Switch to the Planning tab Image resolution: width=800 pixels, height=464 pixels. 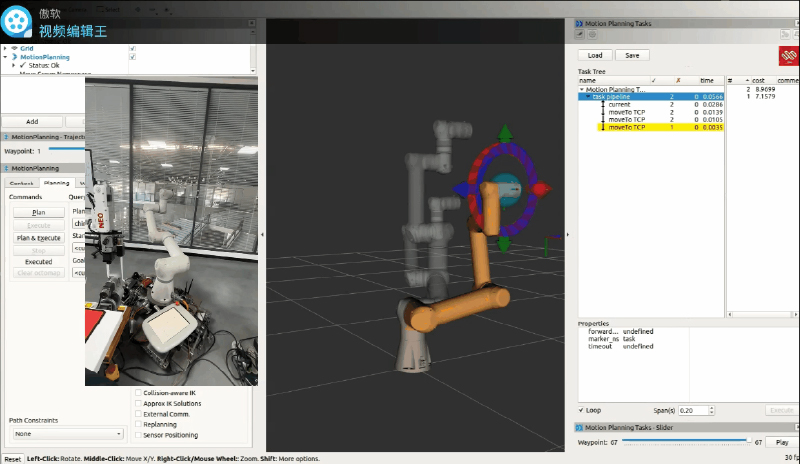click(x=57, y=183)
